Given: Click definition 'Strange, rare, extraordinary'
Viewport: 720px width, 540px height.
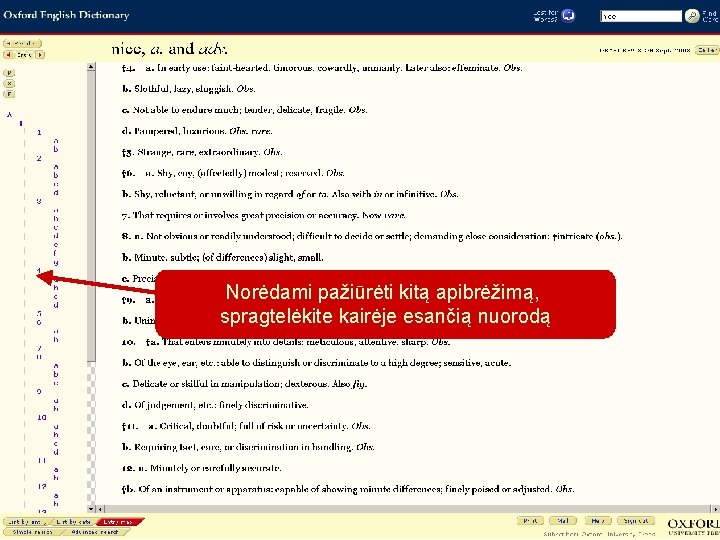Looking at the screenshot, I should click(x=202, y=152).
